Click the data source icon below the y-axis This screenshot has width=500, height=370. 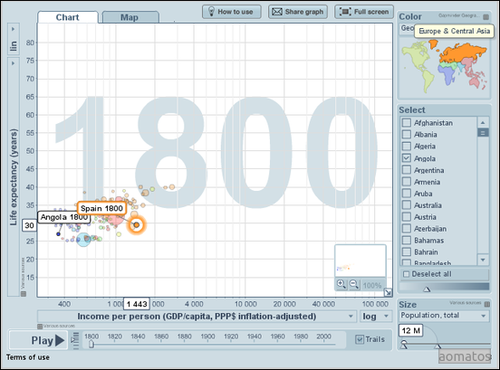[x=23, y=294]
